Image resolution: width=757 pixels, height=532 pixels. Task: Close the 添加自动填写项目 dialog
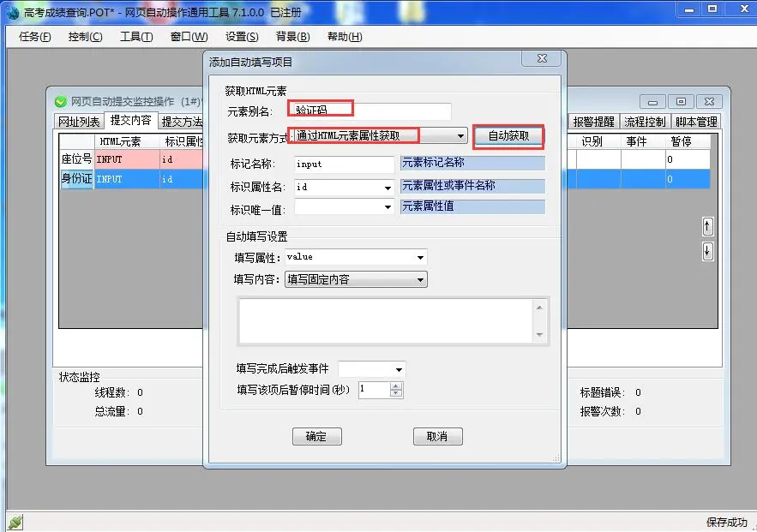pos(541,61)
